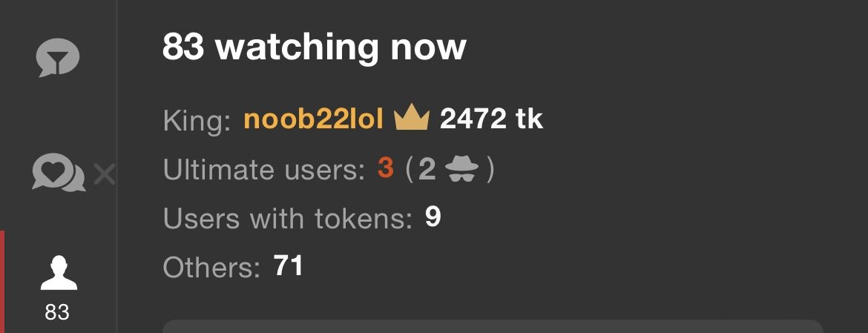Open the heart chat bubbles icon
The height and width of the screenshot is (333, 868).
[59, 173]
